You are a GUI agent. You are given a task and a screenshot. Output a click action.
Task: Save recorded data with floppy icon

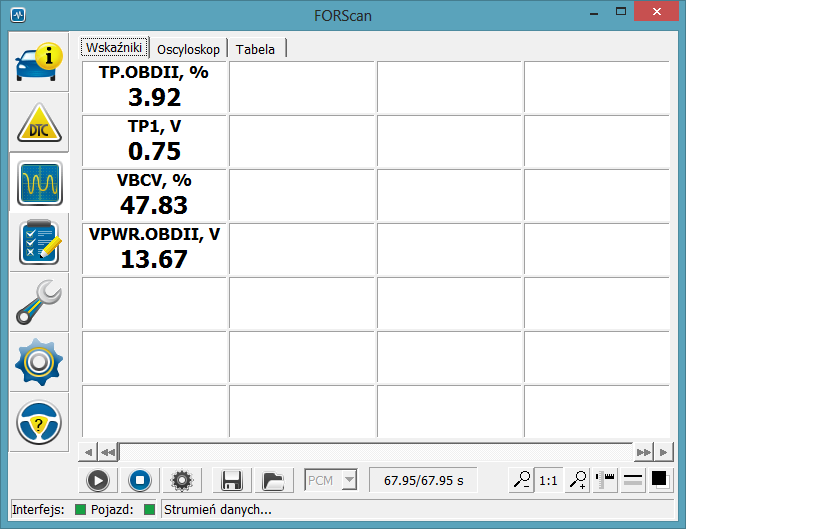pos(232,480)
